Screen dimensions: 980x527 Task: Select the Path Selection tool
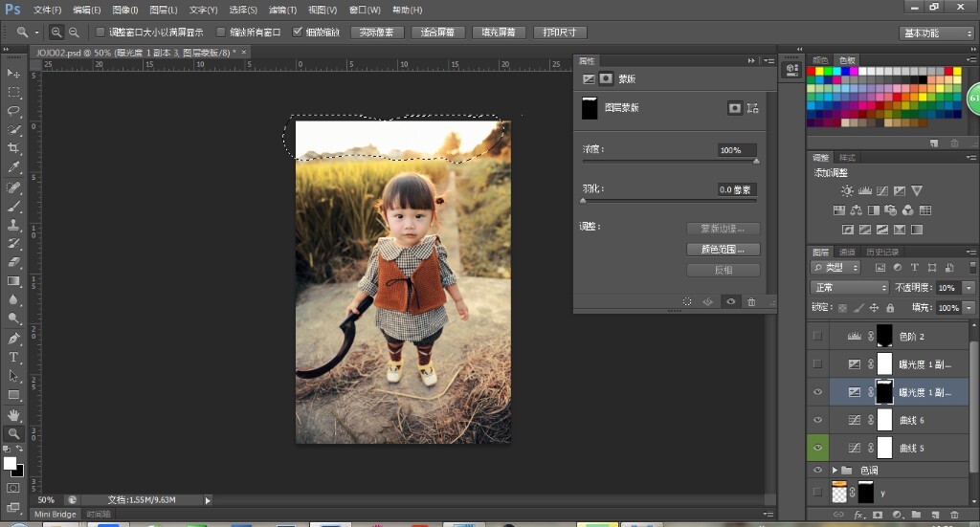(13, 376)
